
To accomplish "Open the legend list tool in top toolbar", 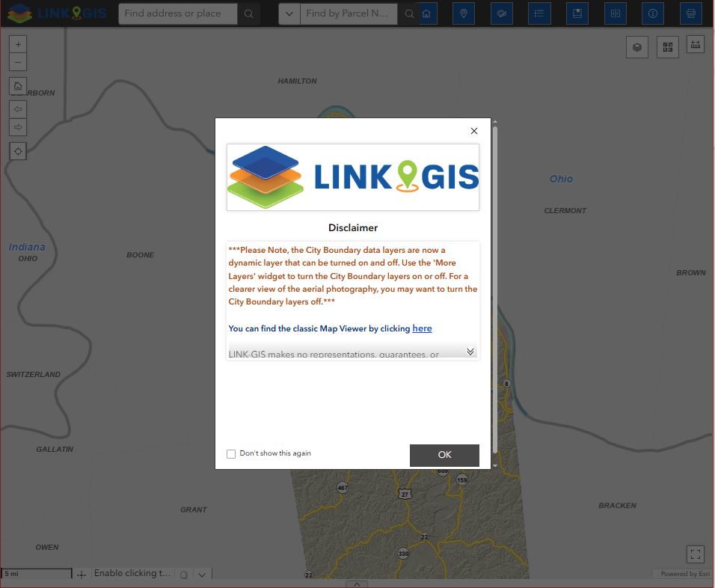I will [539, 13].
